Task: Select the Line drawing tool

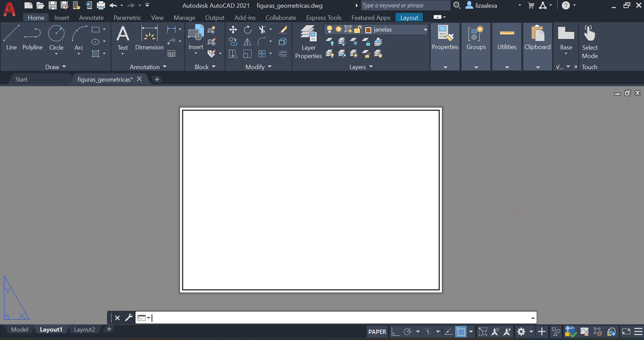Action: 11,38
